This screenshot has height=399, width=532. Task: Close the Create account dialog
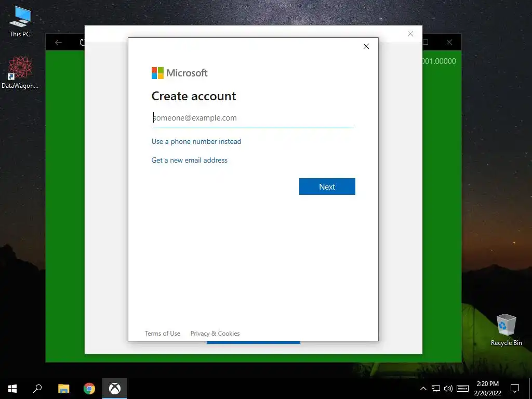366,46
